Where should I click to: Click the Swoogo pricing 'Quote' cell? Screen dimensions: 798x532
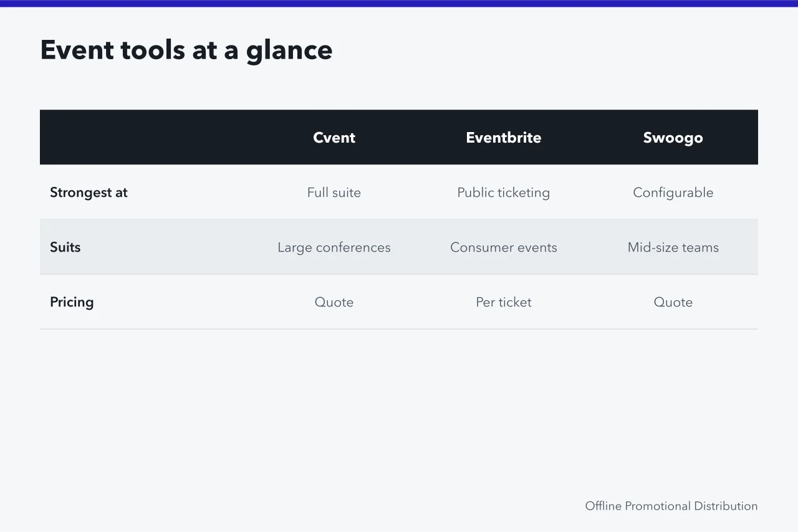click(673, 302)
